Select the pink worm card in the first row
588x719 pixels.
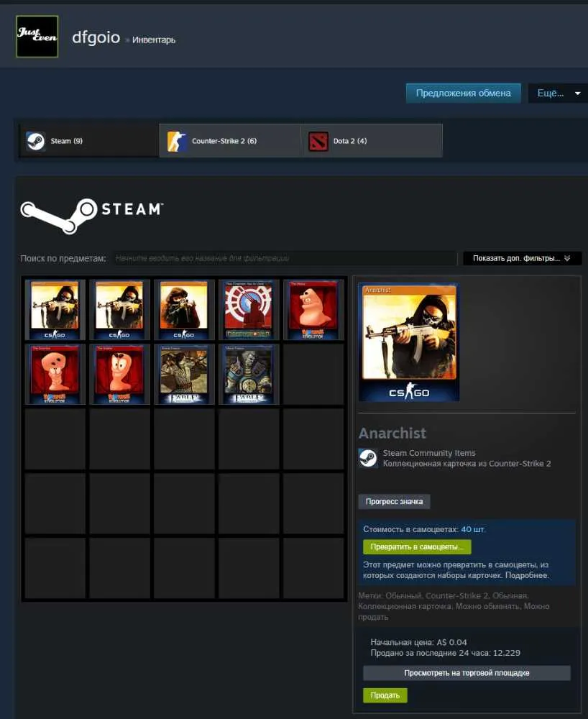point(313,310)
